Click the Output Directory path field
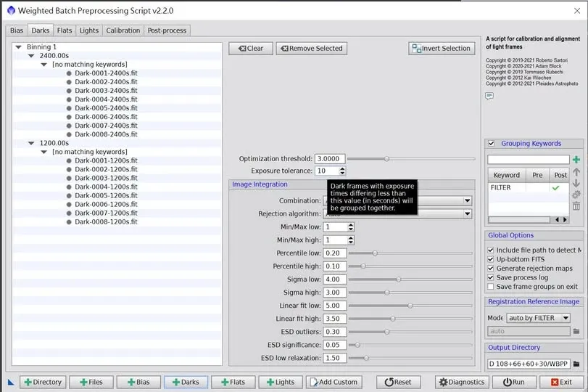 point(529,364)
